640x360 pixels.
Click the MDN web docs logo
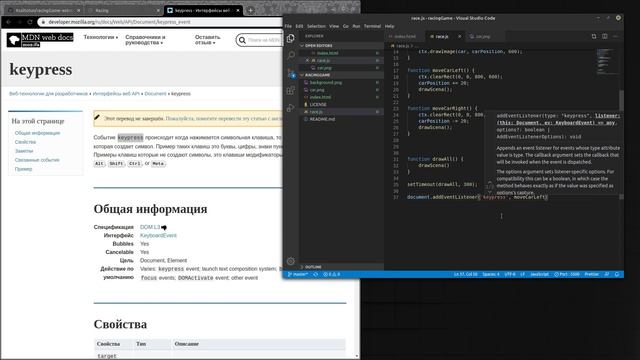(x=40, y=40)
